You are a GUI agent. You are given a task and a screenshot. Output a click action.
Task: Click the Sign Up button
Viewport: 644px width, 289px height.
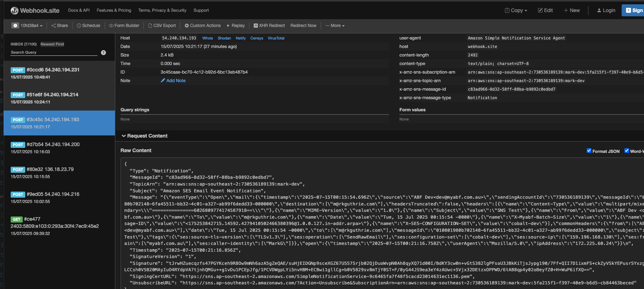point(633,10)
